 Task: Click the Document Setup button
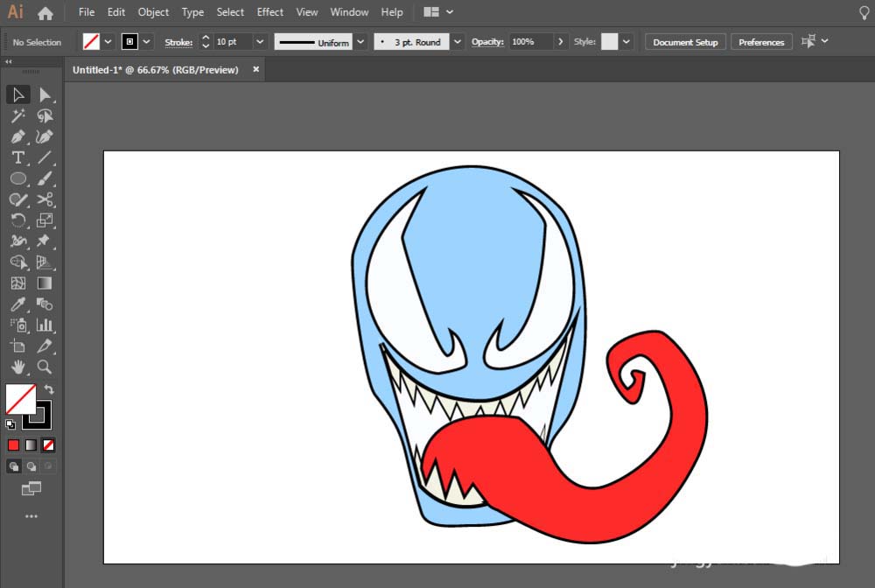pos(685,42)
